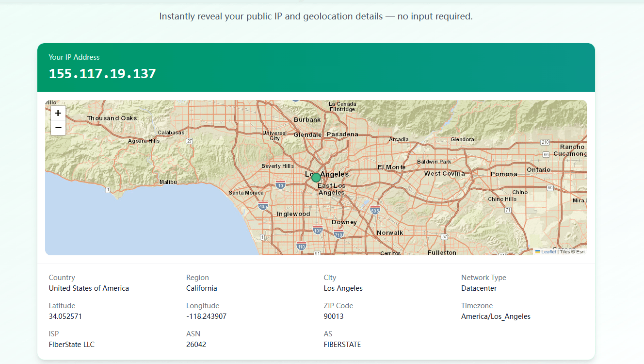The image size is (644, 364).
Task: Click the Pasadena label on the map
Action: pyautogui.click(x=342, y=134)
